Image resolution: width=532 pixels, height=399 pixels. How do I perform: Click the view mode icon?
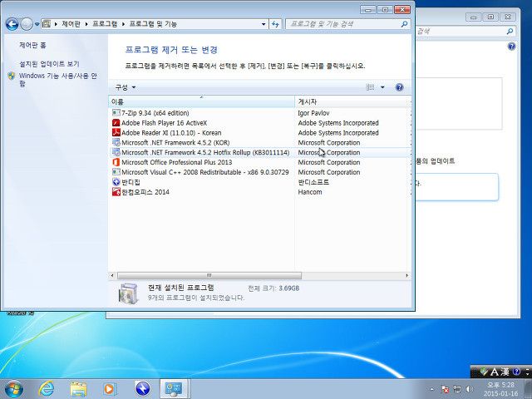click(x=370, y=87)
